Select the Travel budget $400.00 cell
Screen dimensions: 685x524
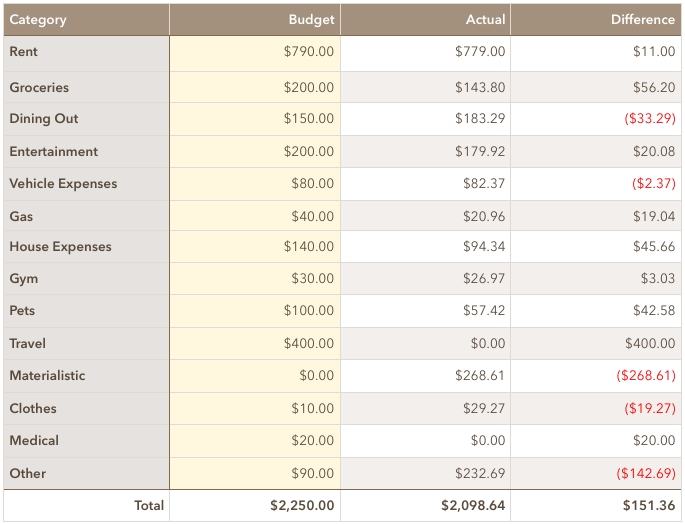[x=255, y=344]
